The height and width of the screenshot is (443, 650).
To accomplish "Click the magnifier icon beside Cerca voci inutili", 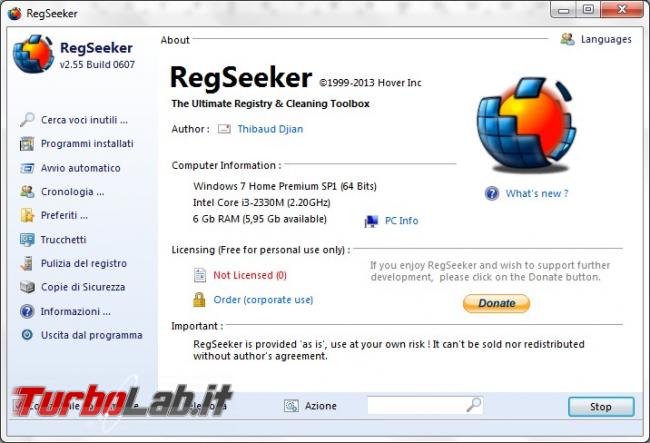I will pos(27,120).
